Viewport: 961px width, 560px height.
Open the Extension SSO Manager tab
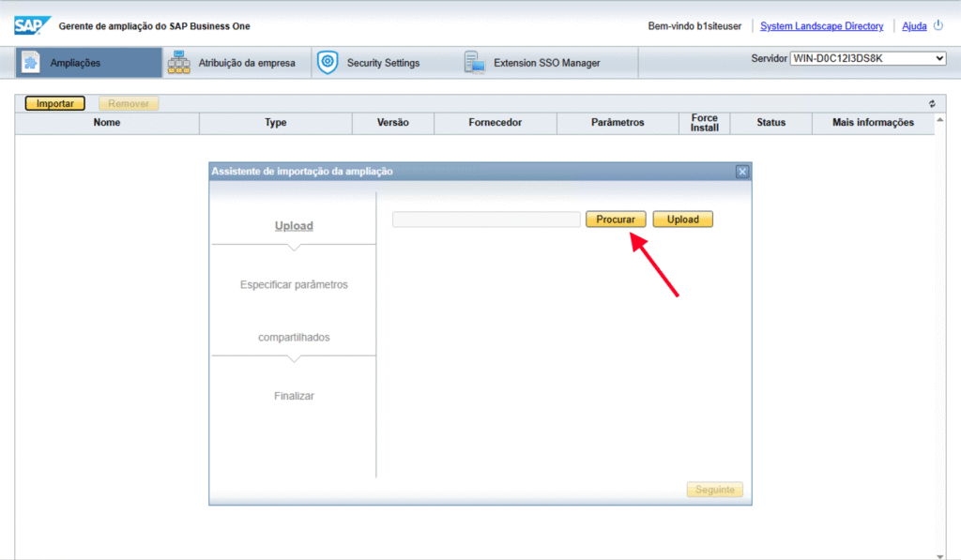point(546,63)
